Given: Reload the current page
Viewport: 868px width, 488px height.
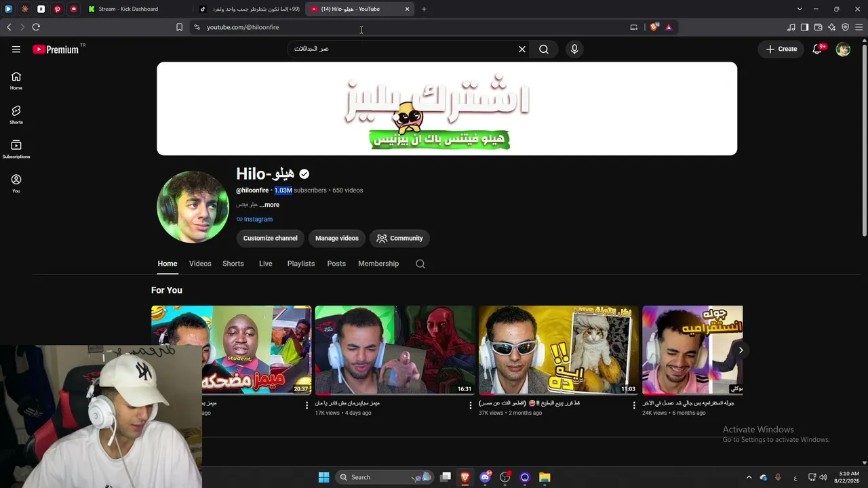Looking at the screenshot, I should [x=36, y=27].
